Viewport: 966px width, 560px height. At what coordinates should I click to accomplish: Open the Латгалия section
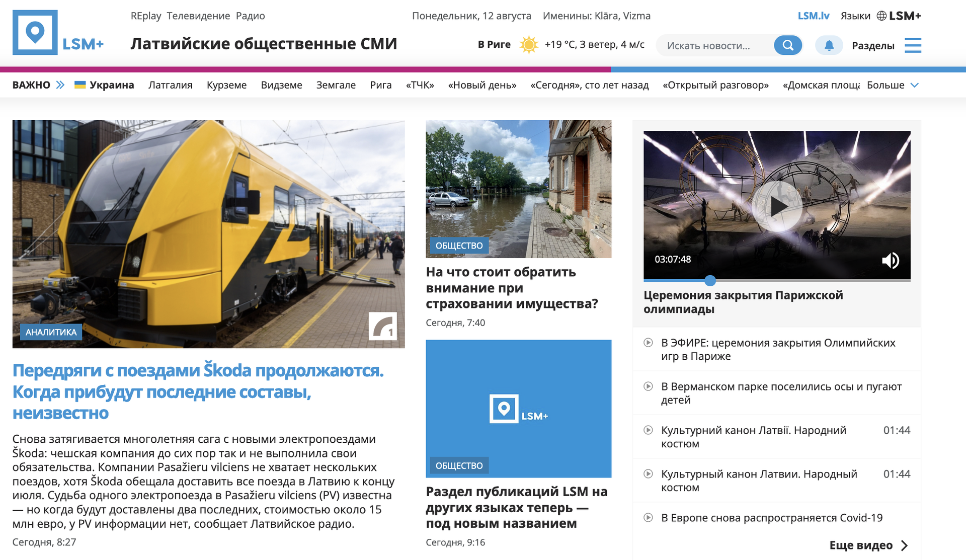pyautogui.click(x=171, y=85)
